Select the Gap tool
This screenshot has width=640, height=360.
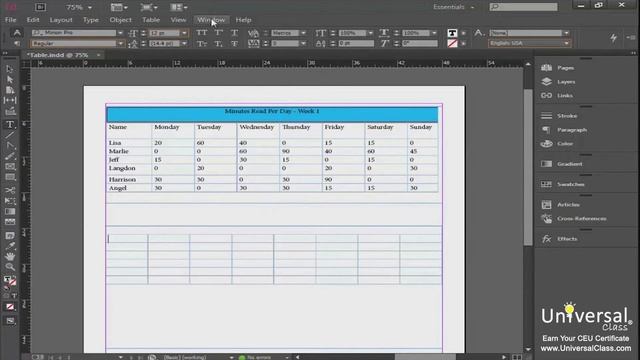10,100
